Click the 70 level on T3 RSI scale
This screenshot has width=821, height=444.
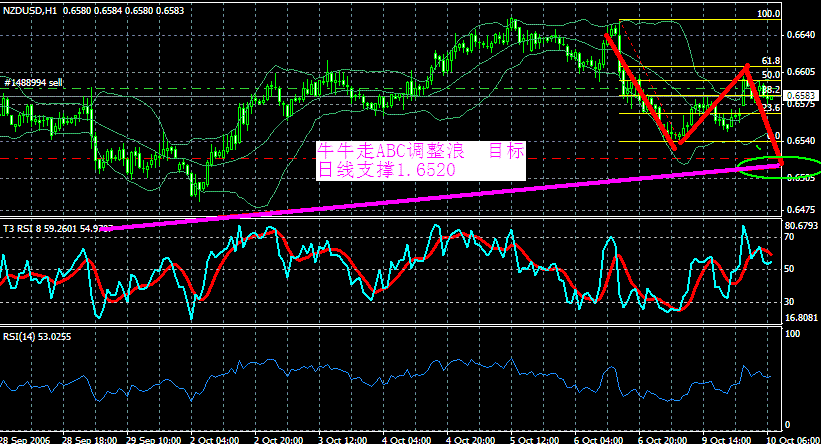coord(789,237)
